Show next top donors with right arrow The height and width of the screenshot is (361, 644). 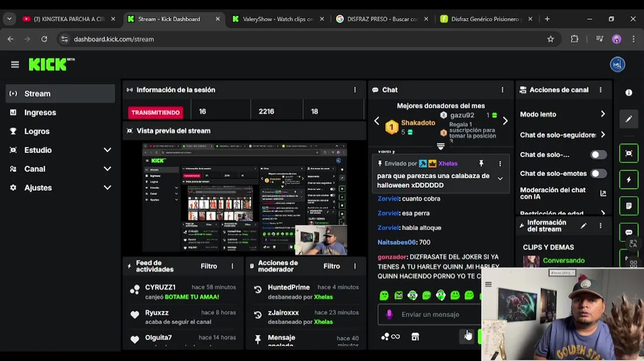505,121
